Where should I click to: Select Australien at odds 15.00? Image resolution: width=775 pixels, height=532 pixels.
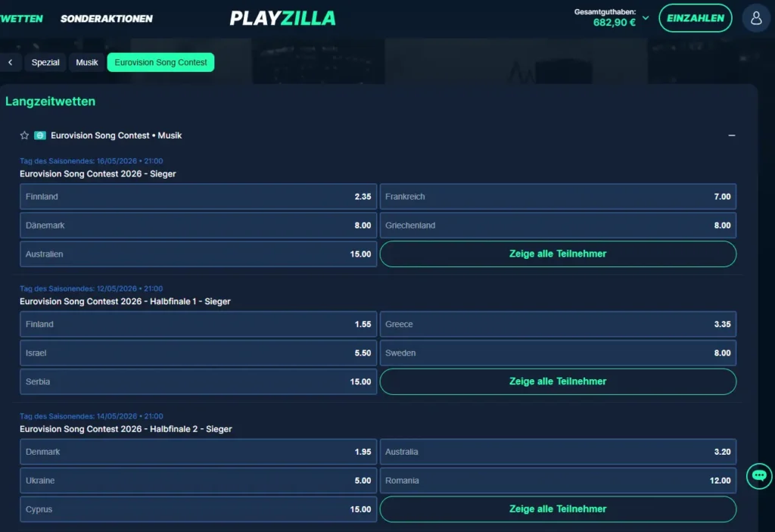(x=198, y=254)
